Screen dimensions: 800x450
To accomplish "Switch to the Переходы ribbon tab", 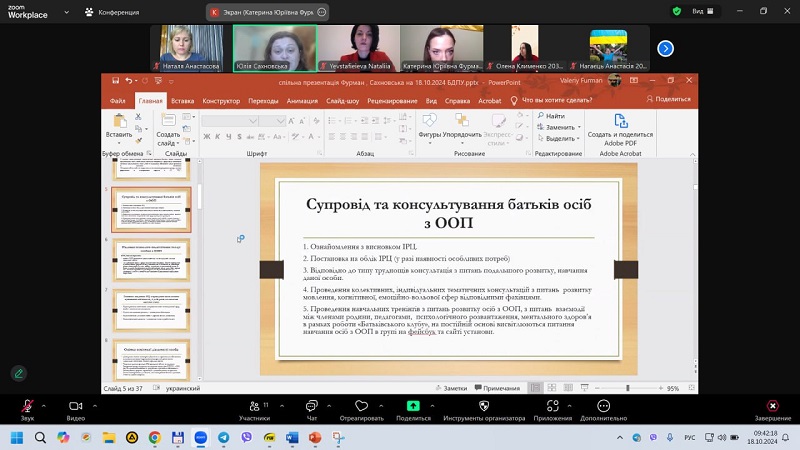I will pos(263,101).
